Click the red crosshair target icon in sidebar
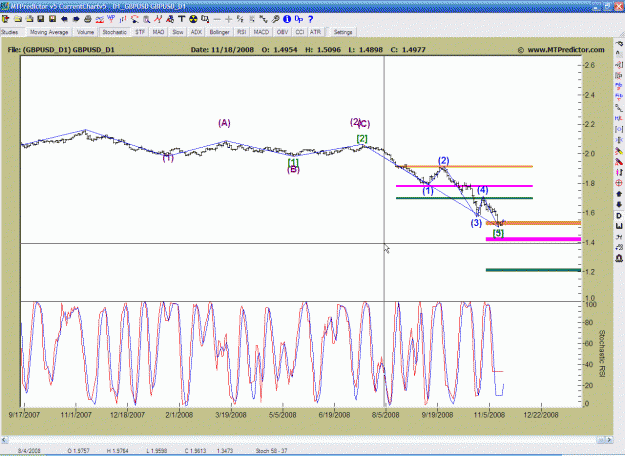This screenshot has width=625, height=456. point(619,183)
